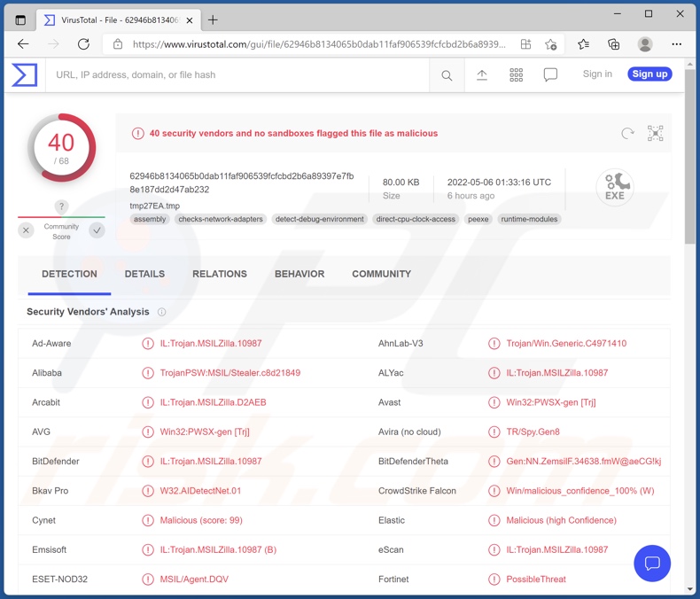
Task: Click the 2022-05-06 01:33:16 UTC date
Action: (x=499, y=183)
